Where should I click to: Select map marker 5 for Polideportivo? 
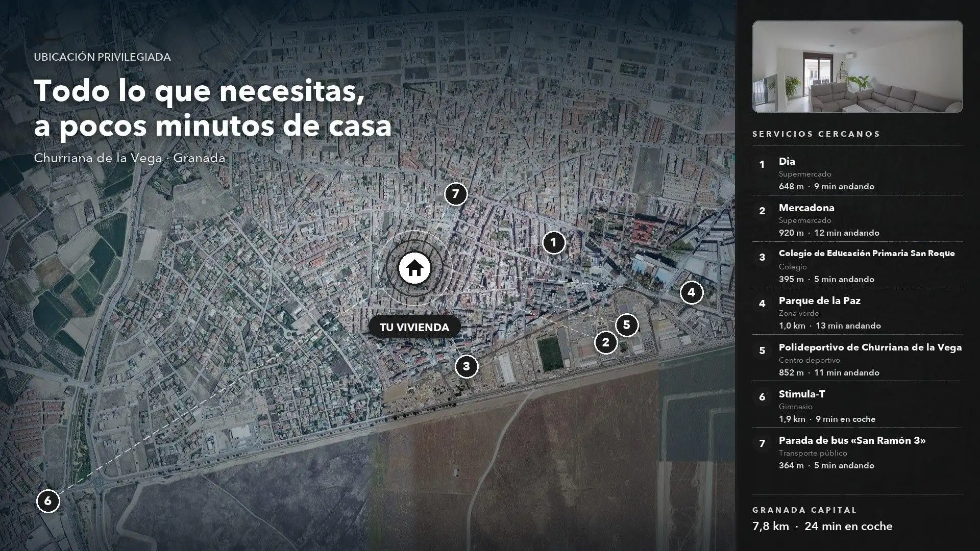(627, 324)
